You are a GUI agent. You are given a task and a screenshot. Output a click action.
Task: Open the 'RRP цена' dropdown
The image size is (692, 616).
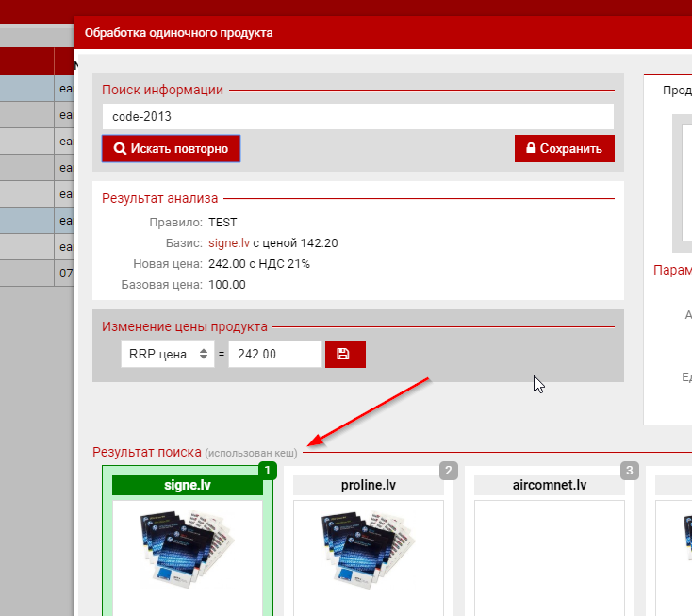point(167,355)
